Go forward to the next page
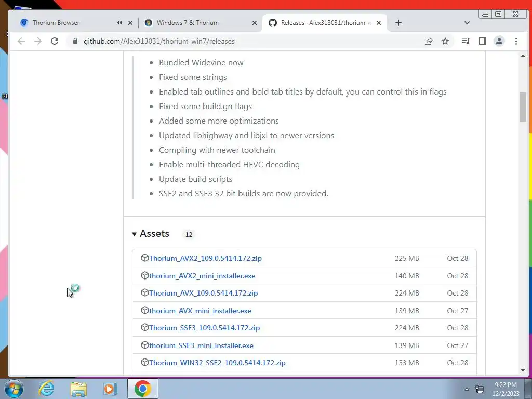 [x=37, y=42]
